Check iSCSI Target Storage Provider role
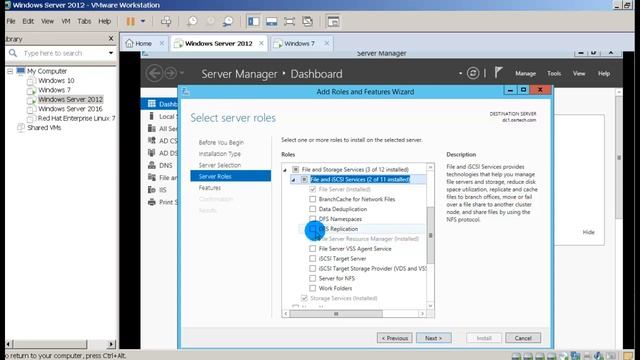This screenshot has height=360, width=640. (x=313, y=269)
